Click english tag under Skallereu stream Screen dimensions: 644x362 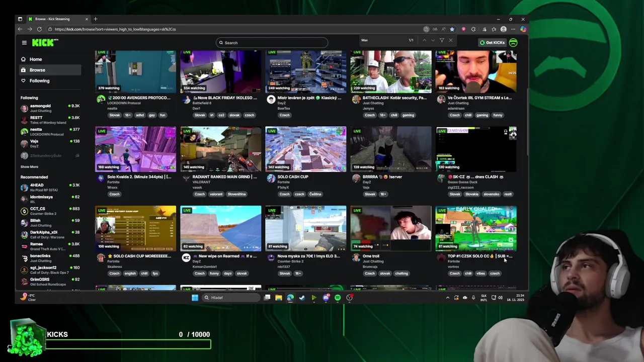[x=130, y=274]
